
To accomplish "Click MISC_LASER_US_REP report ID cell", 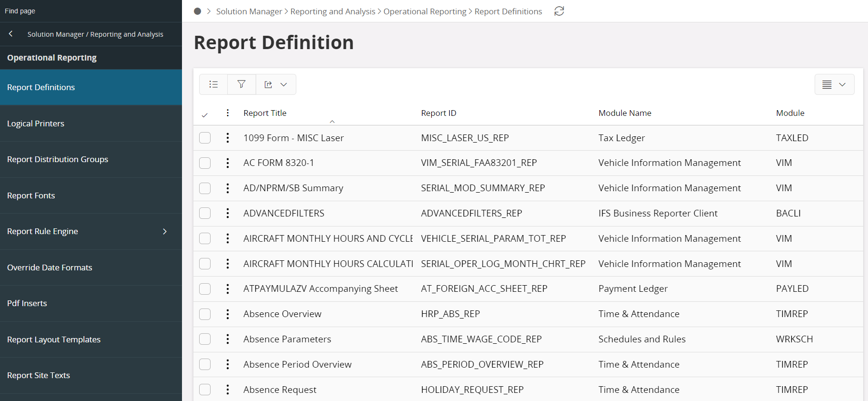I will (465, 138).
